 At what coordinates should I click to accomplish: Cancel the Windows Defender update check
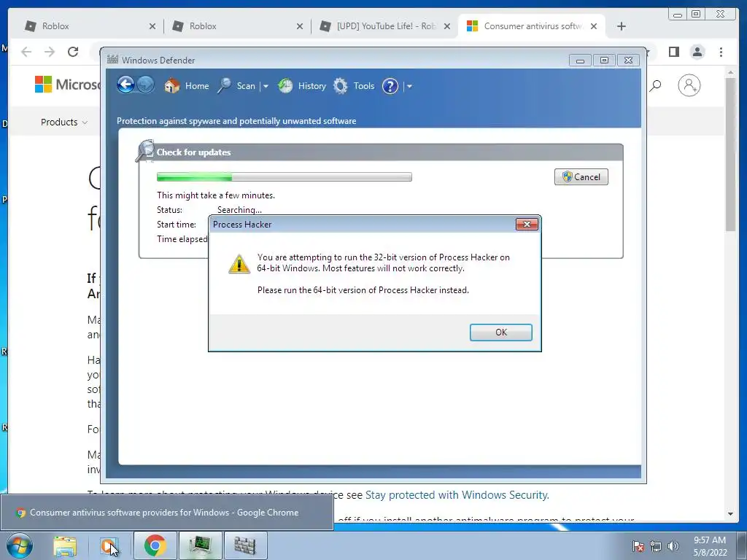tap(581, 176)
